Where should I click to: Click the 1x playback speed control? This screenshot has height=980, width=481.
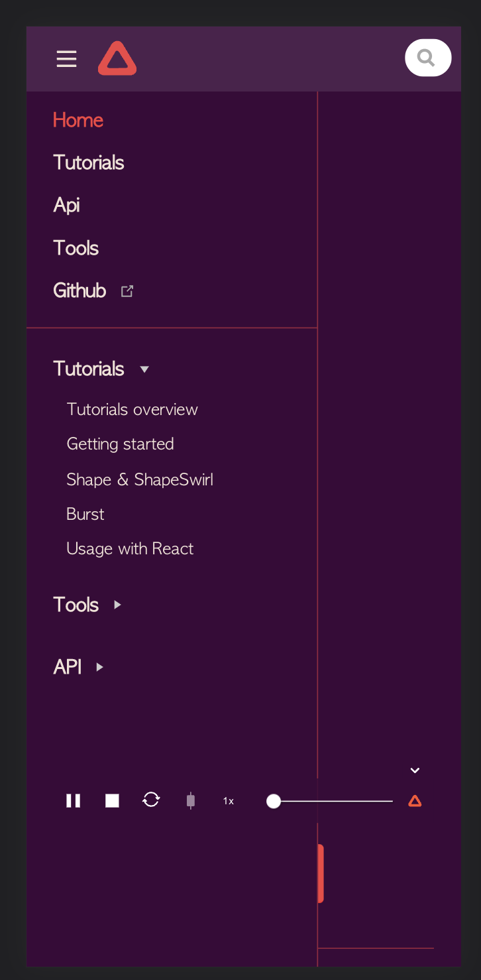(x=229, y=801)
